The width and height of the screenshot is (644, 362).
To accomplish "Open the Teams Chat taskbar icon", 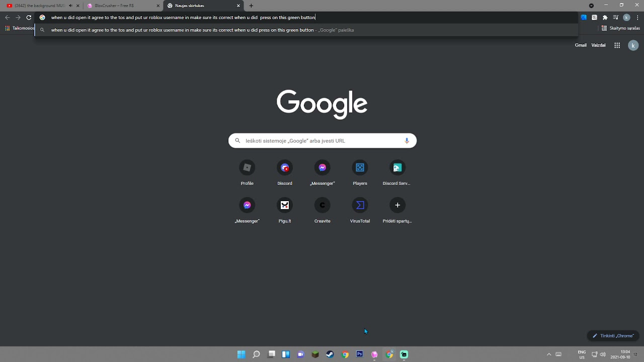I will (301, 354).
